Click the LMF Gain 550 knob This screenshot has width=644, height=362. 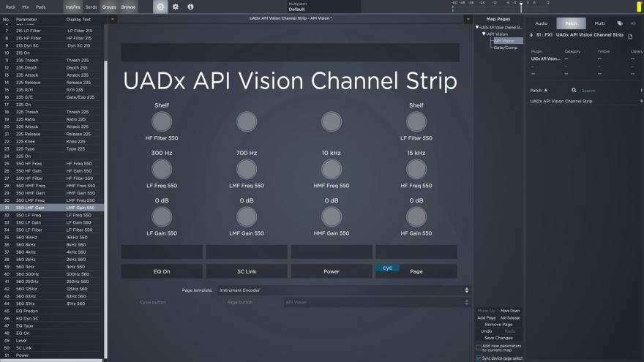(x=247, y=216)
